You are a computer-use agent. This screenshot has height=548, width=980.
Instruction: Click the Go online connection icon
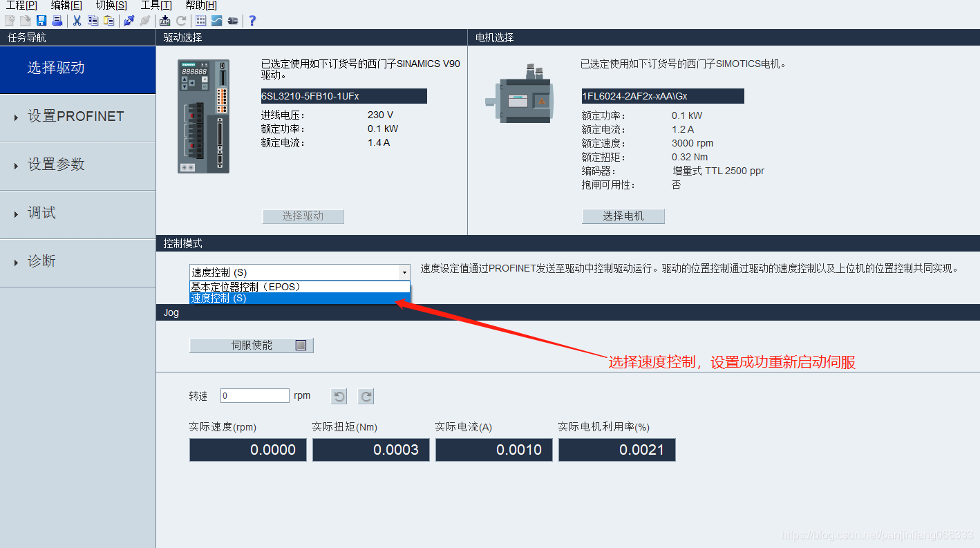click(x=129, y=21)
